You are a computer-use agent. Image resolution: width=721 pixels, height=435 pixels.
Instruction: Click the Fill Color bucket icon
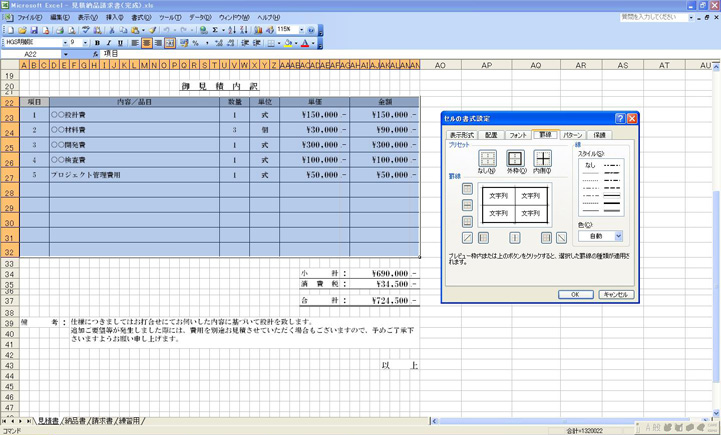click(x=288, y=43)
